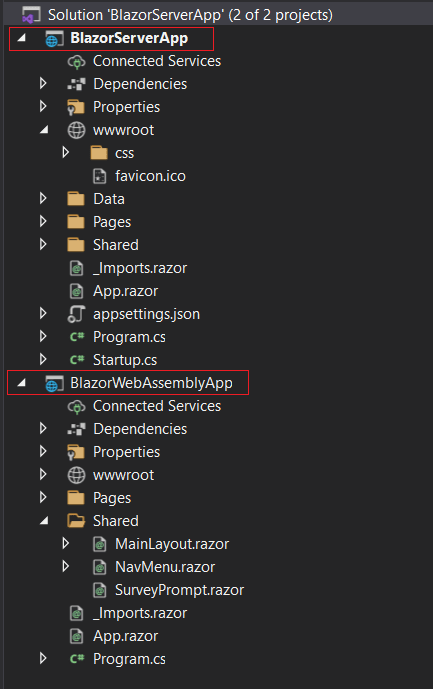The image size is (433, 689).
Task: Select the Solution 'BlazorServerApp' root node
Action: pyautogui.click(x=190, y=15)
